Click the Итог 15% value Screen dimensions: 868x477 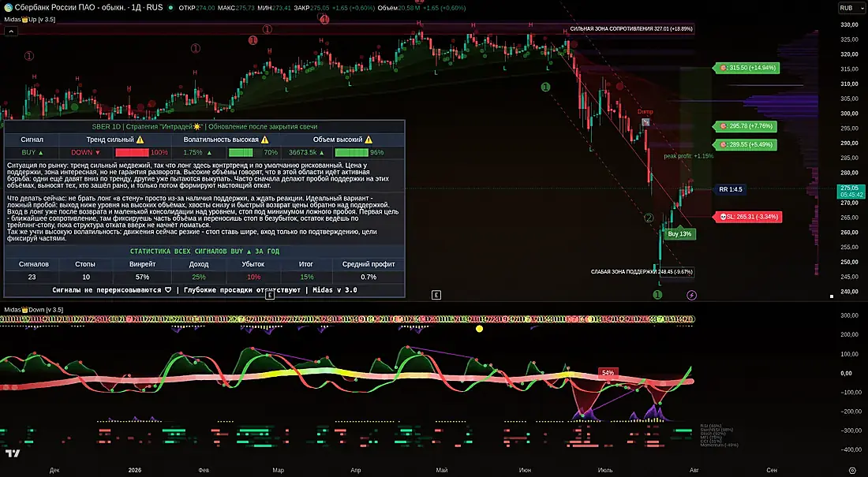tap(307, 277)
